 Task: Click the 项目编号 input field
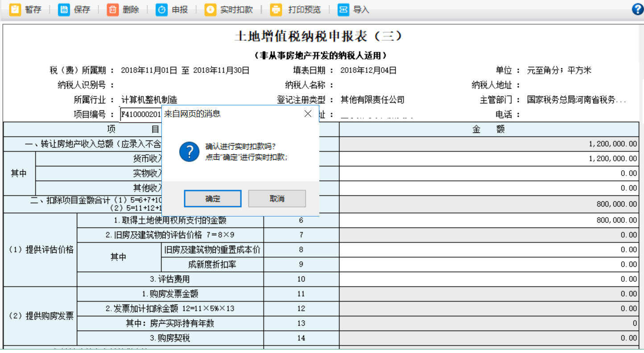140,115
